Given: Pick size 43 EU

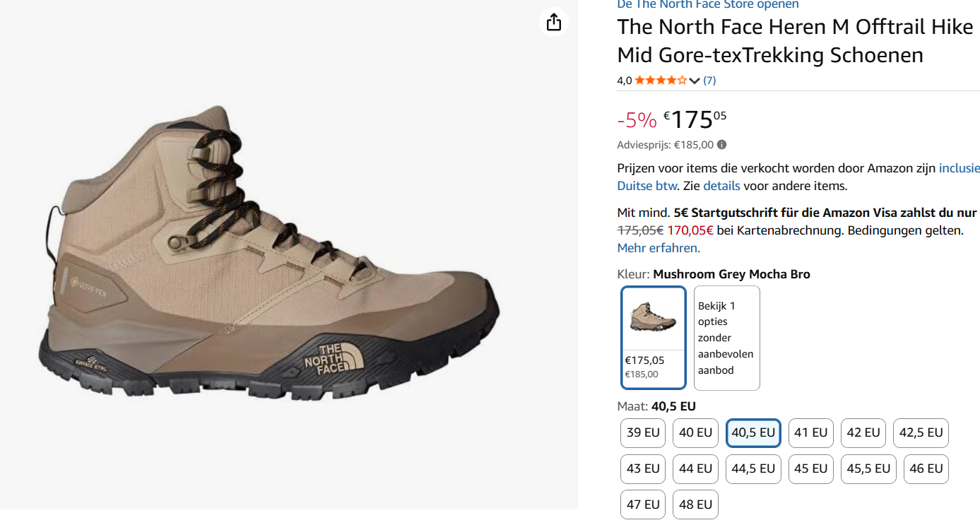Looking at the screenshot, I should [x=643, y=468].
